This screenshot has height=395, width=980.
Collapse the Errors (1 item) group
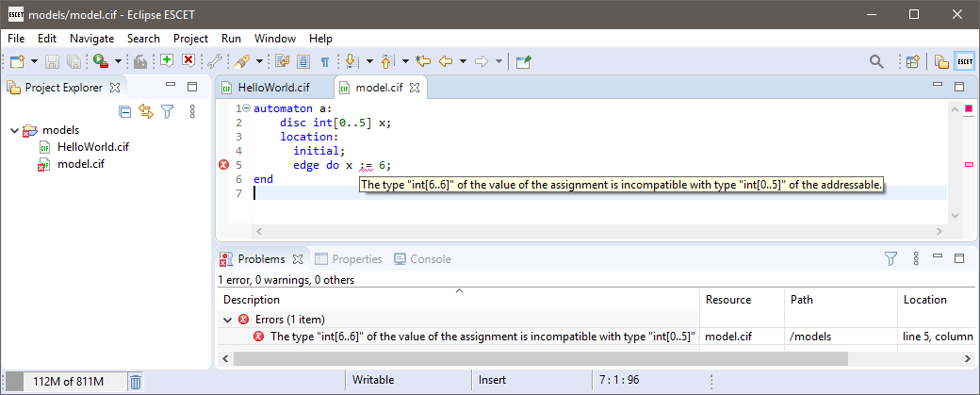(227, 320)
